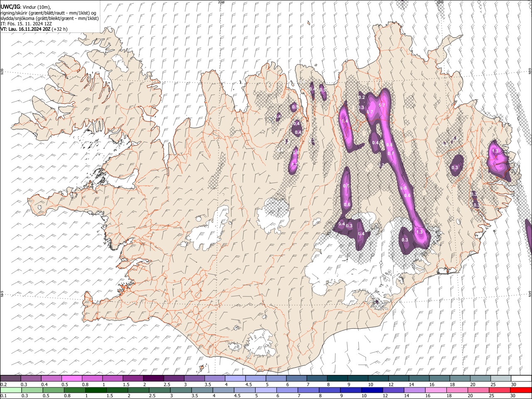Select the 'IT: Fös. 15. 11. 2024 12Z' line
Image resolution: width=532 pixels, height=399 pixels.
click(26, 24)
